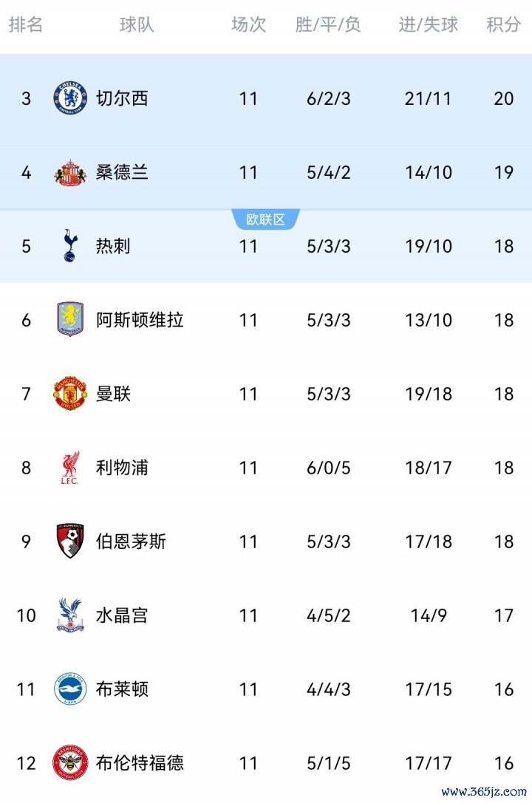532x803 pixels.
Task: Click the 排名 column header
Action: 26,24
